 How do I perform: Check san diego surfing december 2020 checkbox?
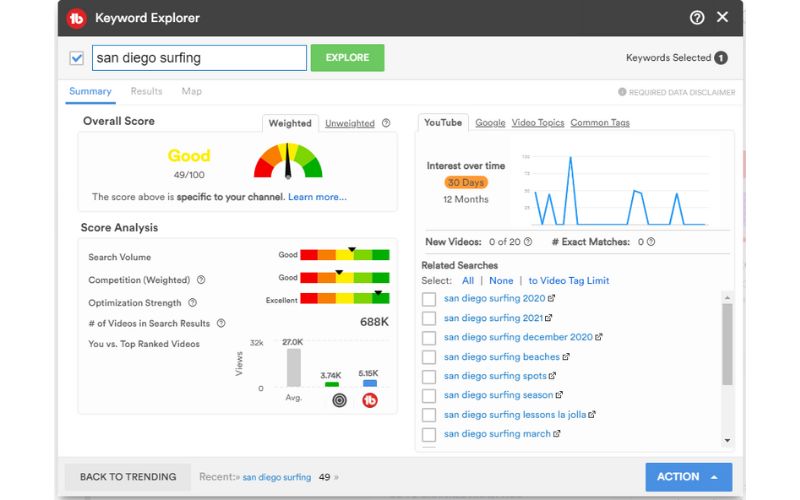(x=429, y=338)
